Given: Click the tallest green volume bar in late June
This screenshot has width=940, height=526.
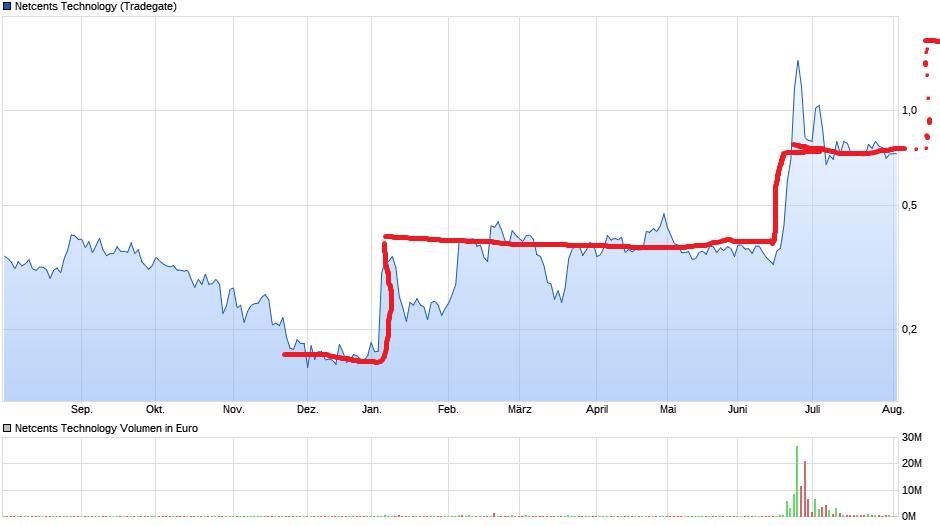Looking at the screenshot, I should (797, 482).
